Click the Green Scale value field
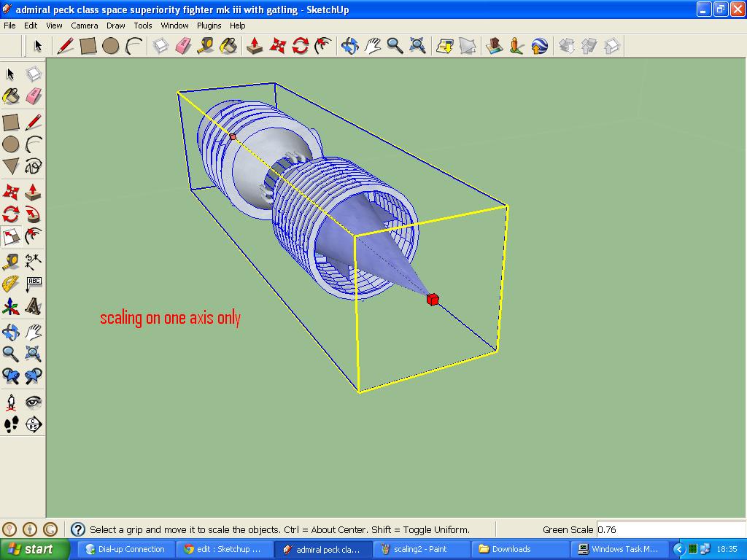 (671, 529)
